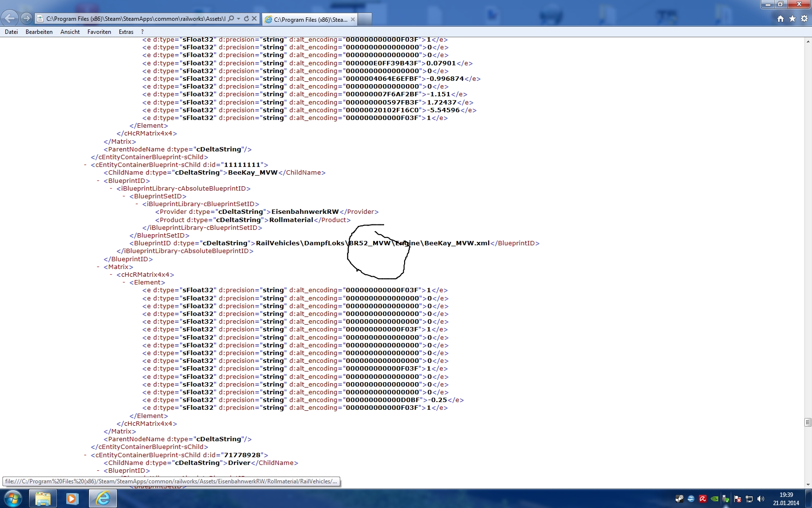Viewport: 812px width, 508px height.
Task: Click the element value 1.72437
Action: tap(442, 103)
